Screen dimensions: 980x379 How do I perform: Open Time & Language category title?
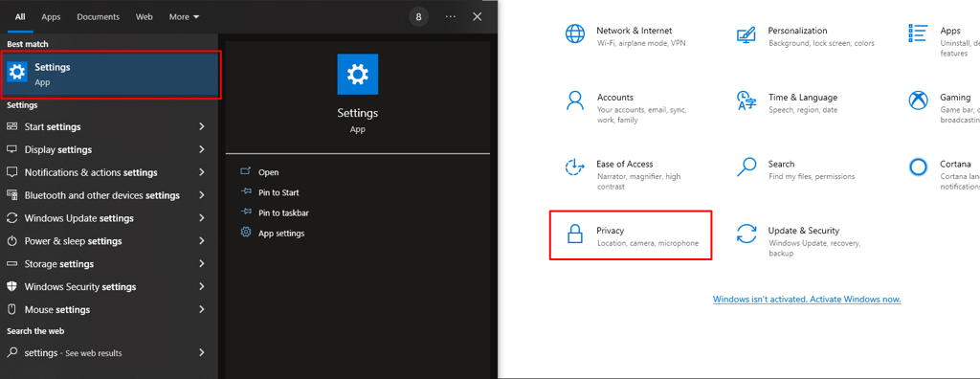(x=803, y=98)
